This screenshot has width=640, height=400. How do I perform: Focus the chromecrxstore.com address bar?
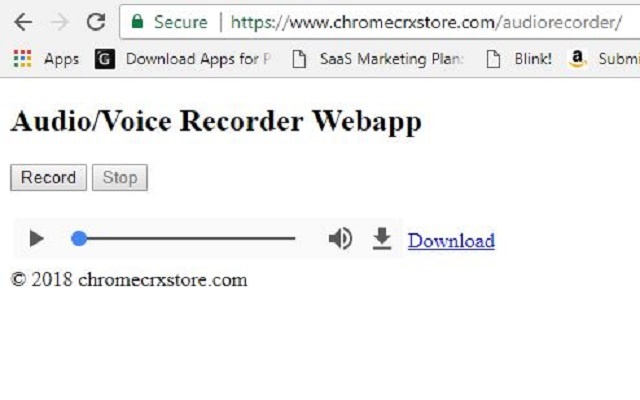coord(380,22)
